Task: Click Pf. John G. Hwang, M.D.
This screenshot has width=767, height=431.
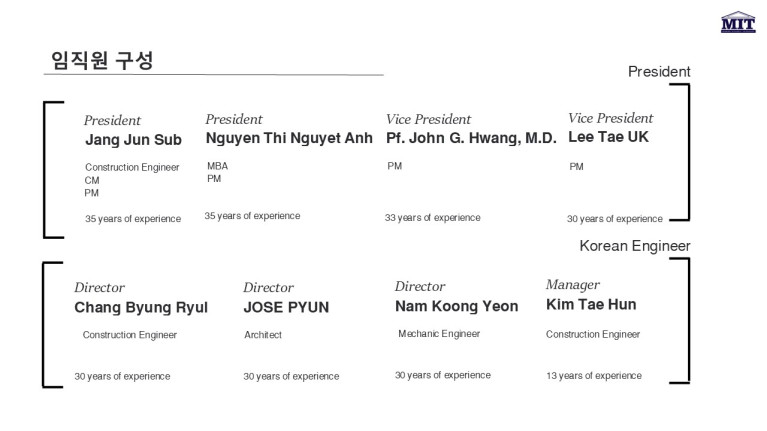Action: 471,138
